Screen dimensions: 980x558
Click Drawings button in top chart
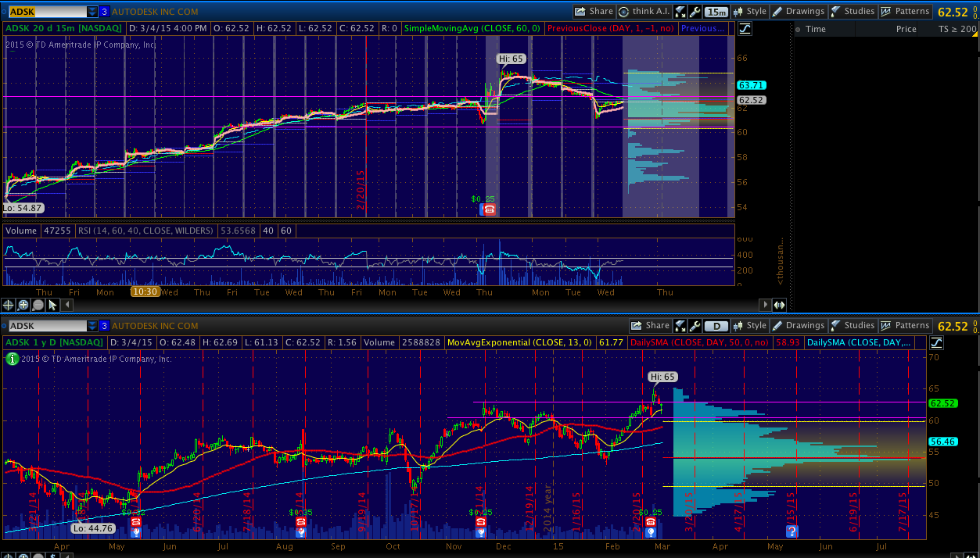(x=799, y=12)
